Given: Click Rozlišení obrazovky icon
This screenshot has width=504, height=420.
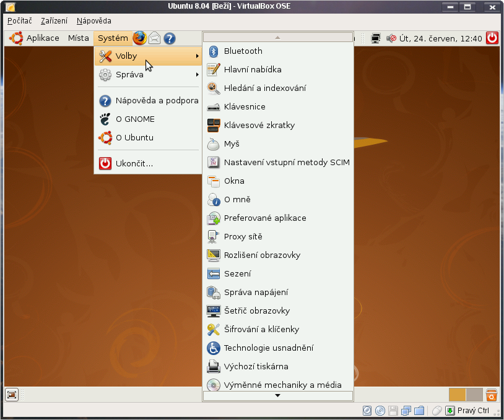Looking at the screenshot, I should coord(214,255).
